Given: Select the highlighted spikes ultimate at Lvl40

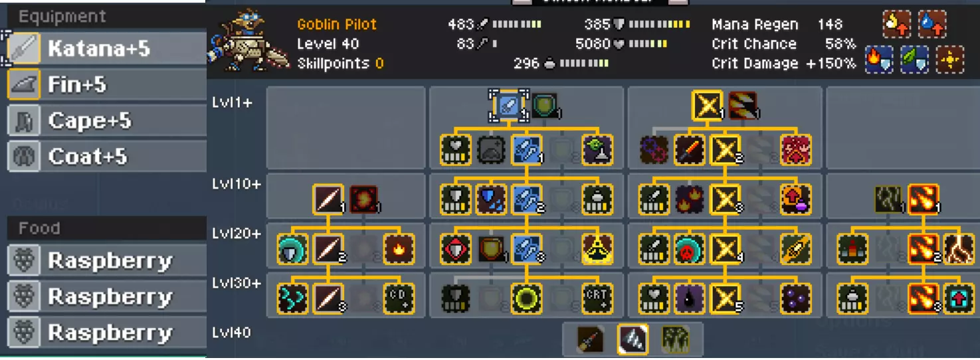Looking at the screenshot, I should click(x=633, y=339).
